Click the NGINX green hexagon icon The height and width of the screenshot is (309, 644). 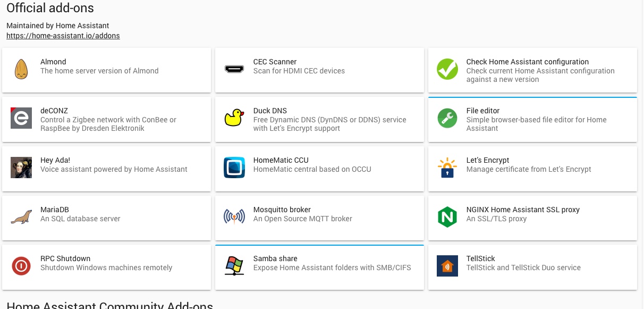(447, 217)
